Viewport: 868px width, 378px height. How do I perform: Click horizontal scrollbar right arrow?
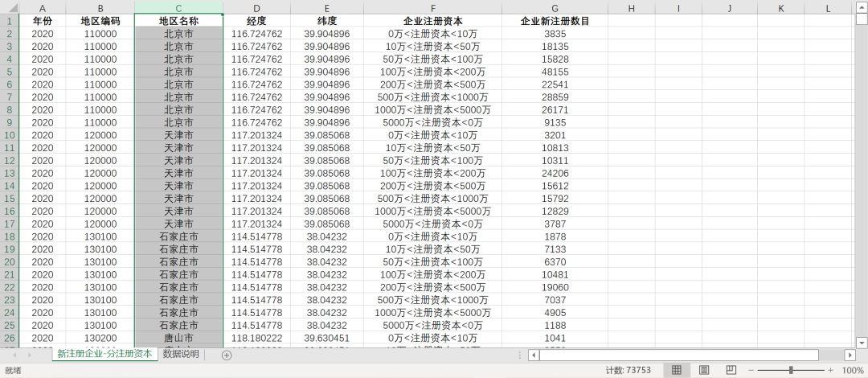click(850, 355)
